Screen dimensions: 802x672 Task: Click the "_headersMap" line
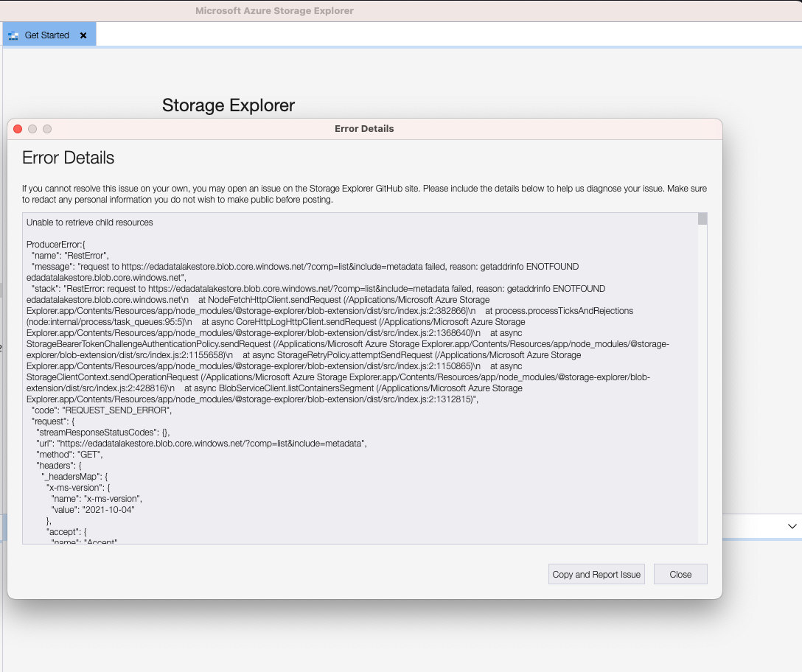[74, 477]
